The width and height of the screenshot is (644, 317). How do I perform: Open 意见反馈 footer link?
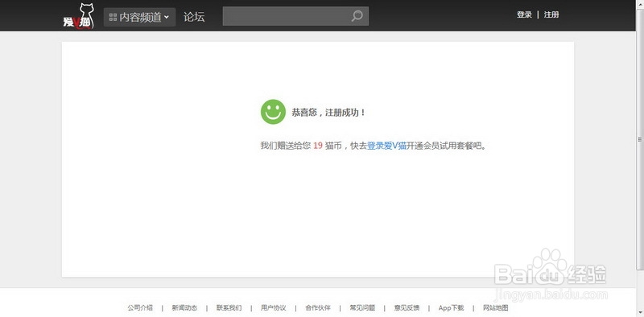407,307
